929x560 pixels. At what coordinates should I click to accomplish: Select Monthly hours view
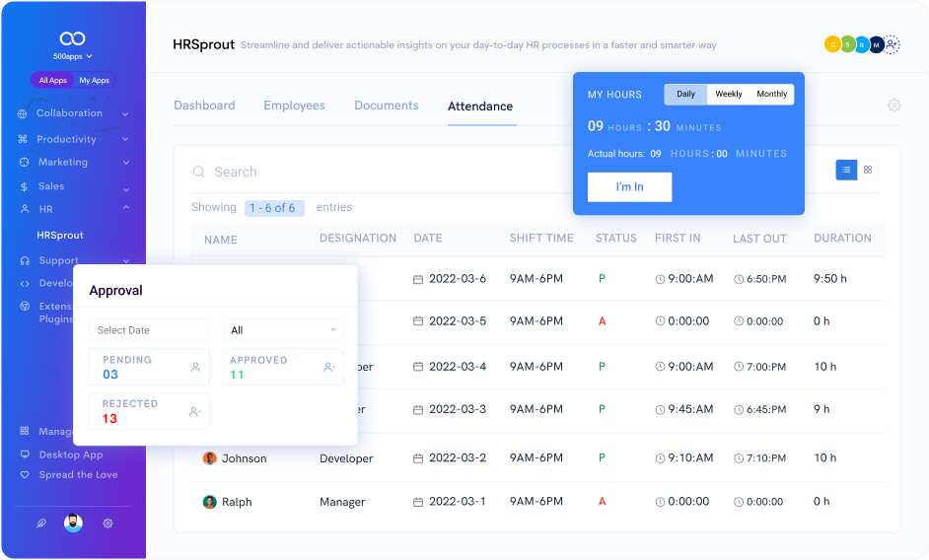coord(771,95)
